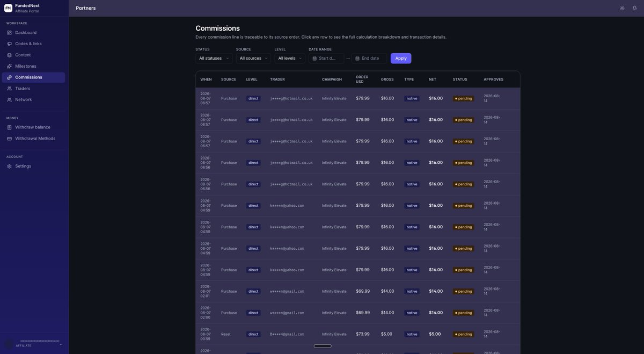
Task: Open the Network page
Action: pyautogui.click(x=33, y=100)
